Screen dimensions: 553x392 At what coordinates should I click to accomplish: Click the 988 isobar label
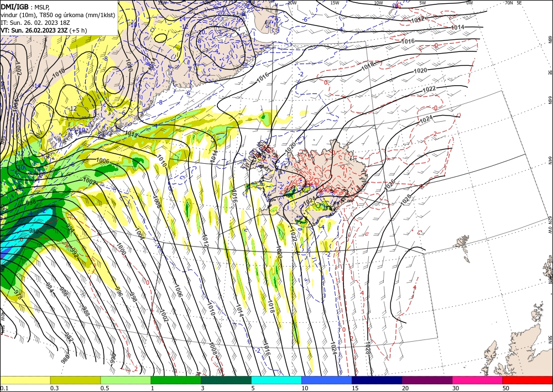pos(86,311)
